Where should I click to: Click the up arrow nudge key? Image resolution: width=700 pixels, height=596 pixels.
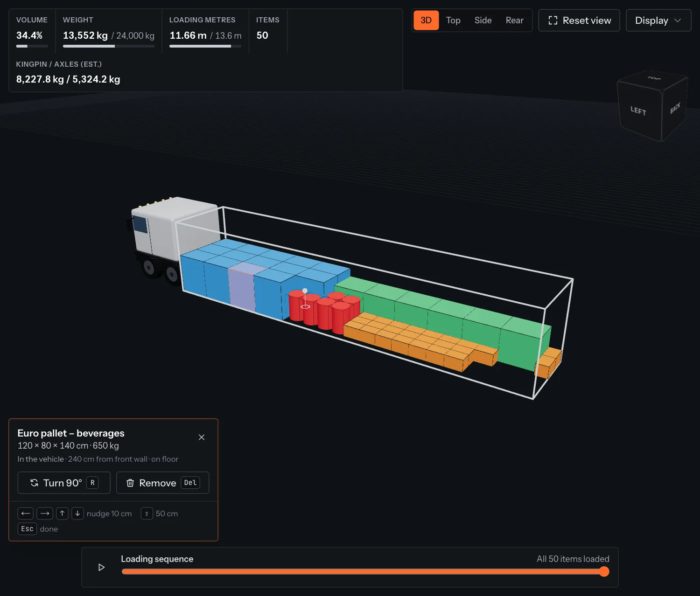click(62, 513)
